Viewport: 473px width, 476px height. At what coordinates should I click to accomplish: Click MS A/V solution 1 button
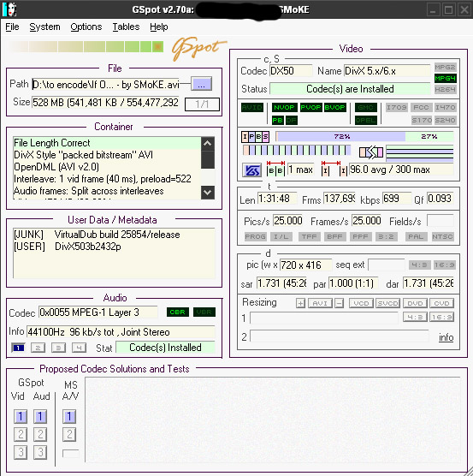point(69,416)
